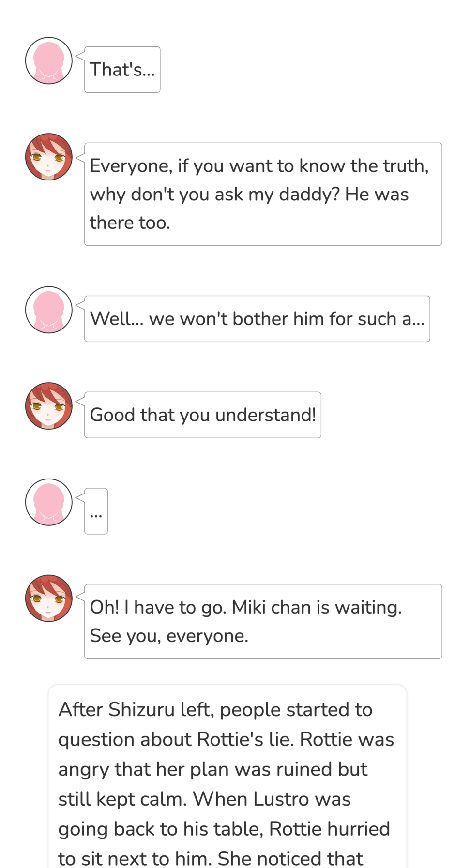Viewport: 455px width, 868px height.
Task: Tap the "Oh! I have to go. Miki chan" line
Action: pyautogui.click(x=246, y=607)
